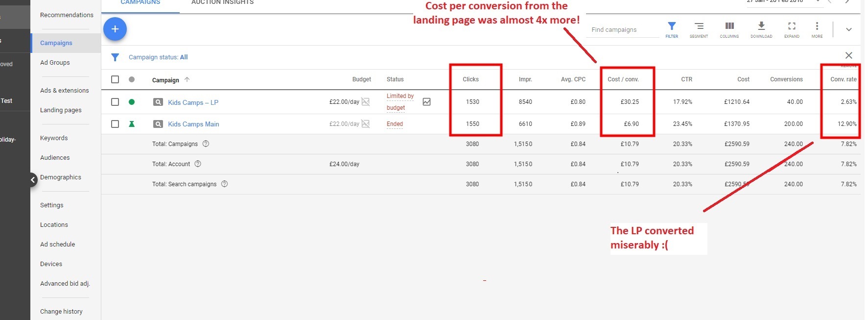868x320 pixels.
Task: Open the Segment tool
Action: click(x=699, y=29)
